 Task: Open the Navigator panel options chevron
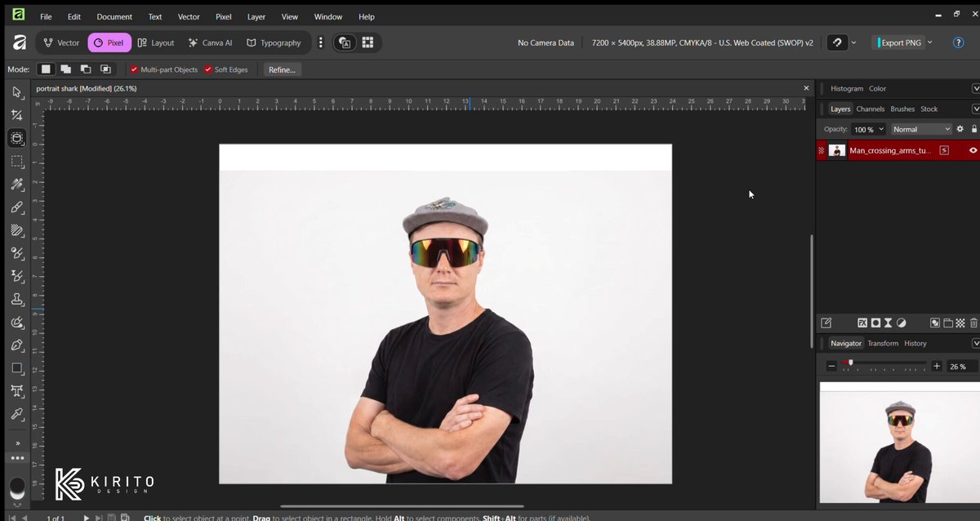[x=975, y=343]
